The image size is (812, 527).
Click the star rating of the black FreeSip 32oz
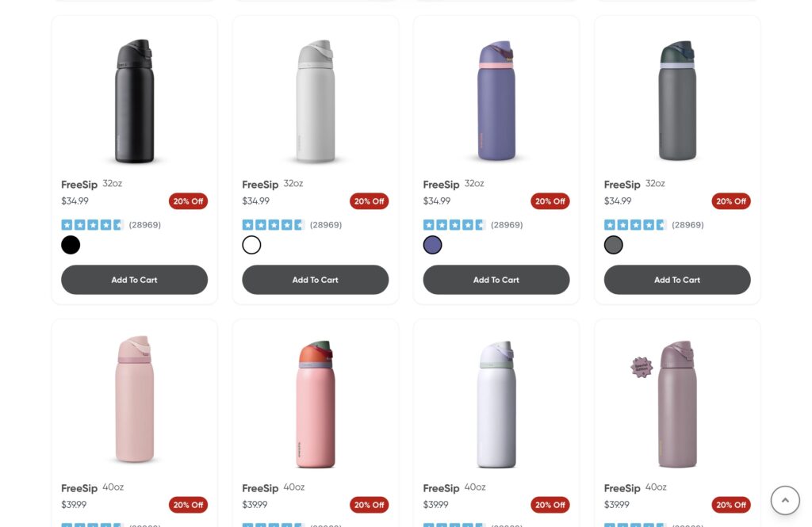tap(92, 225)
